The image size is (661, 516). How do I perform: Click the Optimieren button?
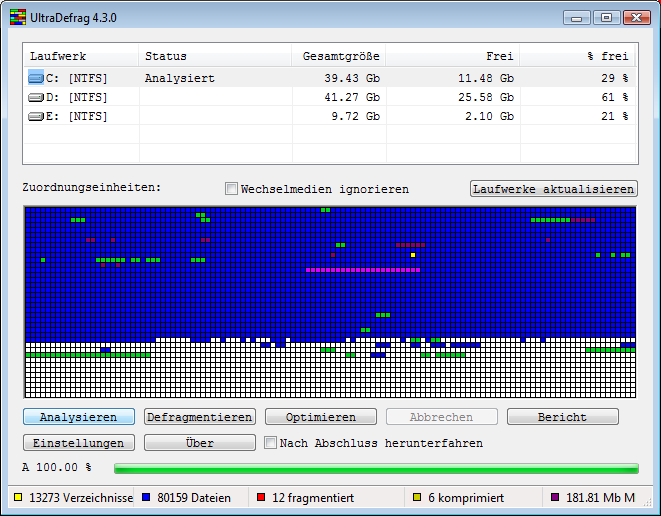pyautogui.click(x=321, y=417)
